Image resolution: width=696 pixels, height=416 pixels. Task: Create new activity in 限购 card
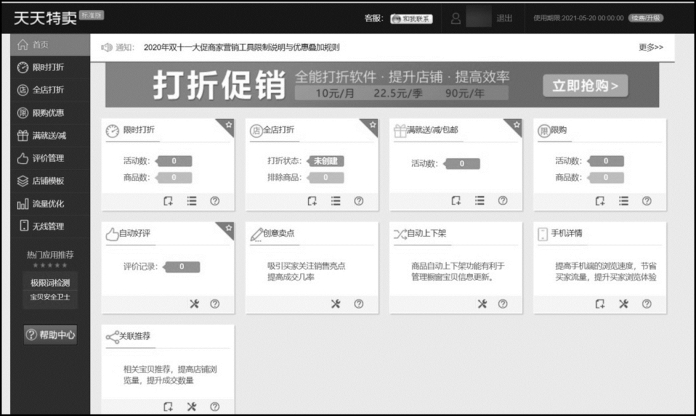(600, 201)
